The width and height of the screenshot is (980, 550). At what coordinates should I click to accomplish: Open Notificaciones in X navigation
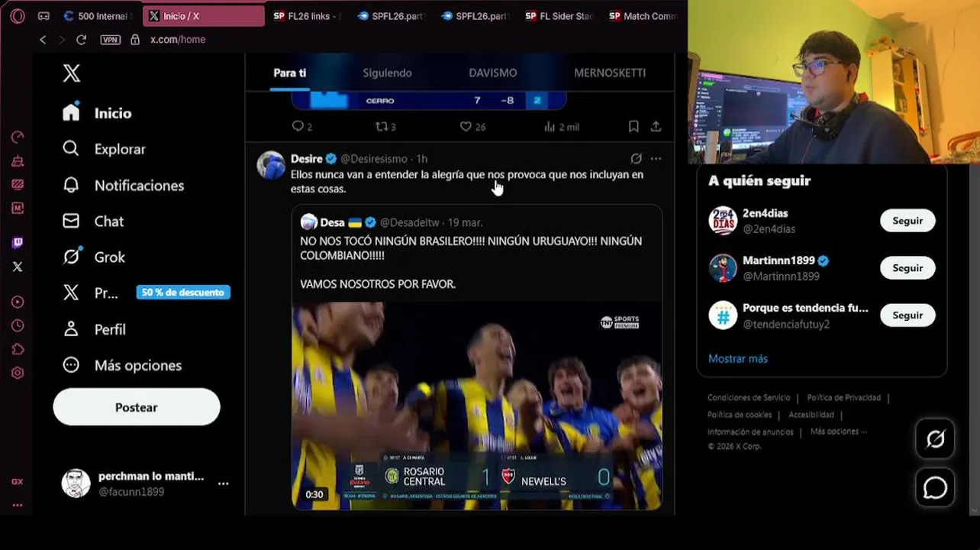click(x=124, y=186)
